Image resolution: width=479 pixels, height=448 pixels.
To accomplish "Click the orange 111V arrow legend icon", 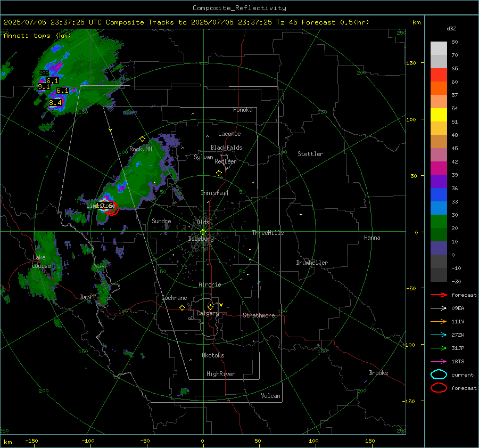I will coord(439,321).
